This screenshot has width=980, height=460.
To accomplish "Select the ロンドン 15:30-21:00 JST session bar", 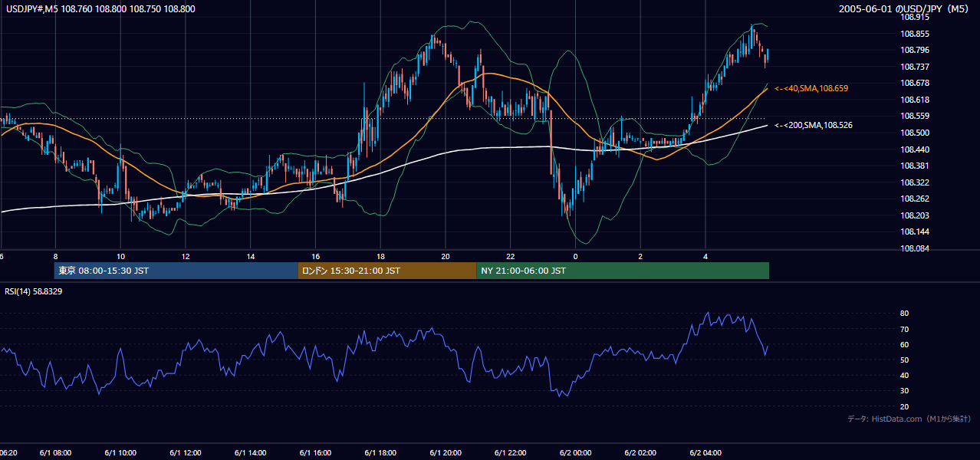I will tap(387, 271).
